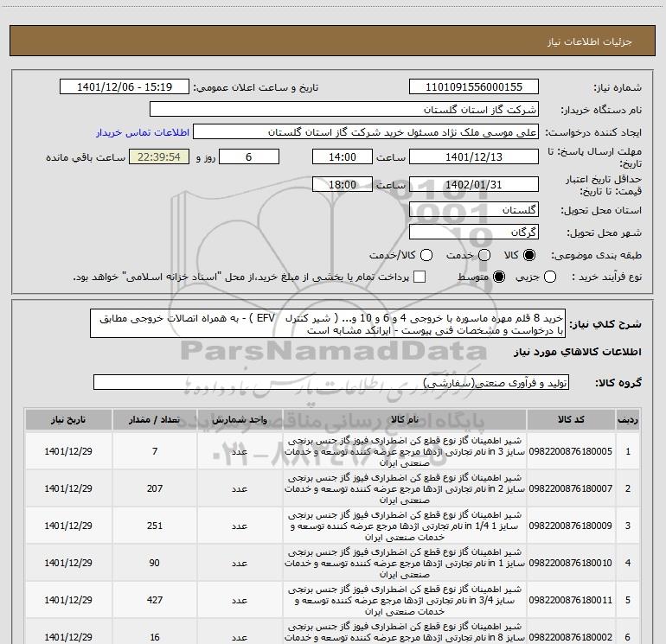Click quantity cell 427 in row 5

coord(155,600)
